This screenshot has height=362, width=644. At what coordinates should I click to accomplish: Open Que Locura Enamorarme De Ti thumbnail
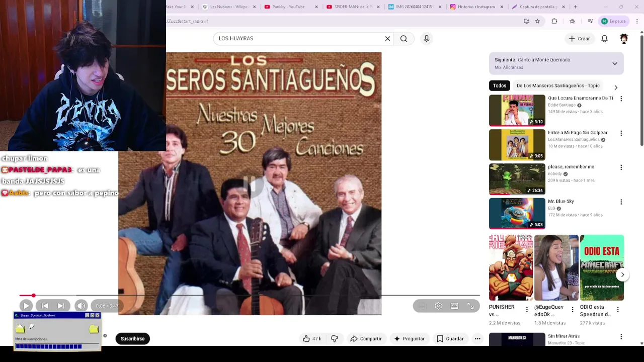coord(517,110)
